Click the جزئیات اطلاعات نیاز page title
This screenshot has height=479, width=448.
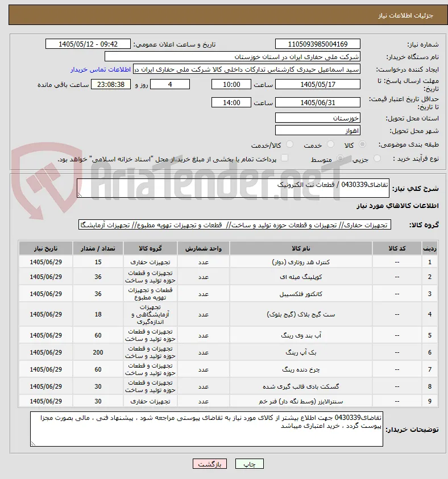(x=405, y=15)
